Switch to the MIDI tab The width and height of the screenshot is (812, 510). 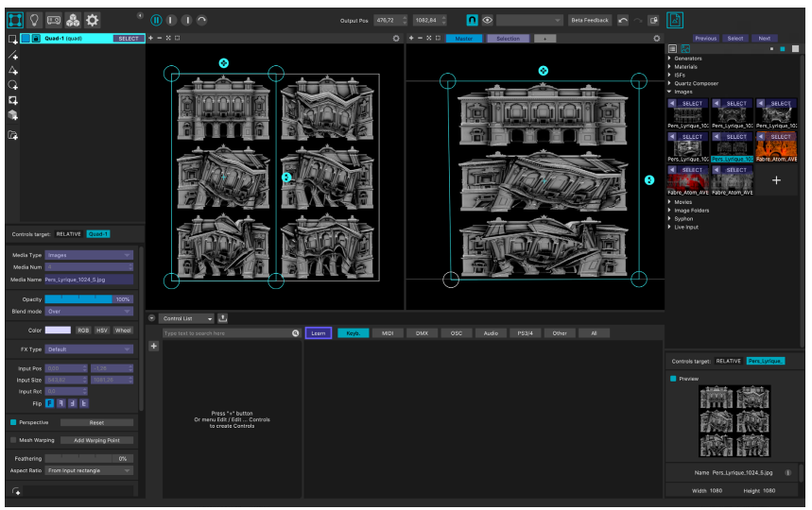pyautogui.click(x=388, y=333)
